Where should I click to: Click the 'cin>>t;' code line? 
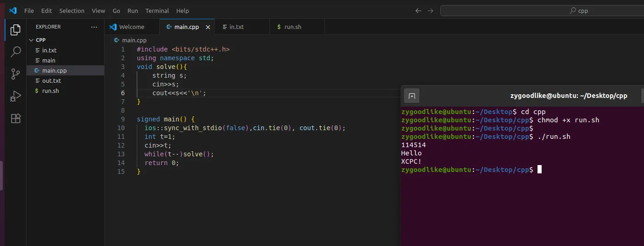click(x=158, y=145)
